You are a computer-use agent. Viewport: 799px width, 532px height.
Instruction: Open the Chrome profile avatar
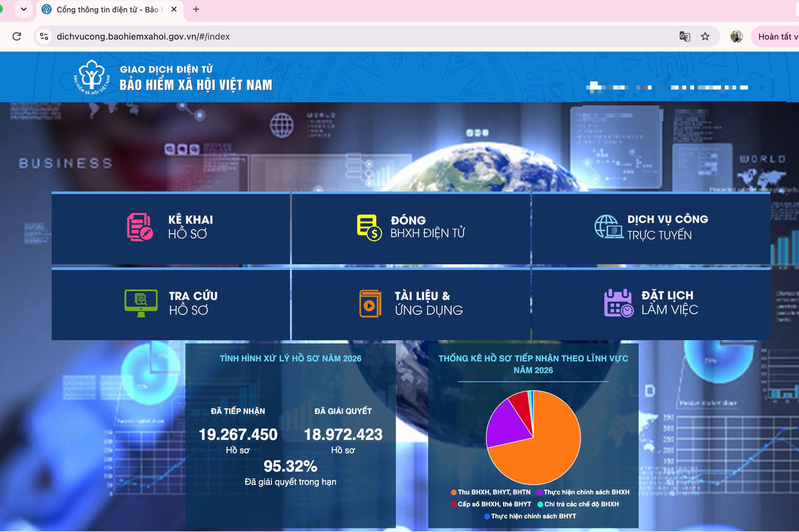click(x=737, y=37)
